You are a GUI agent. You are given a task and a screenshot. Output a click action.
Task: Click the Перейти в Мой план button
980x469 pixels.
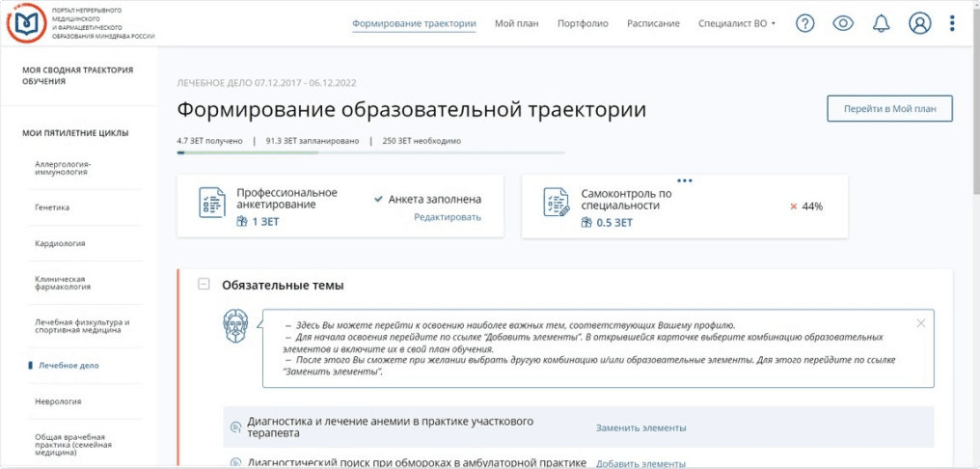890,109
